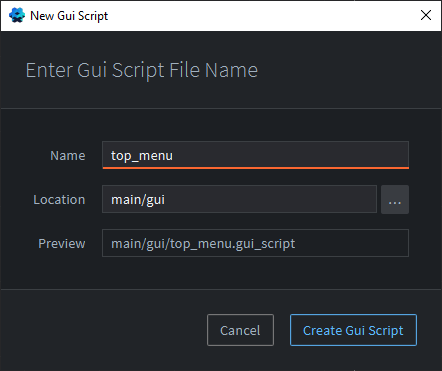Click the Name label
Viewport: 442px width, 371px height.
[x=68, y=156]
